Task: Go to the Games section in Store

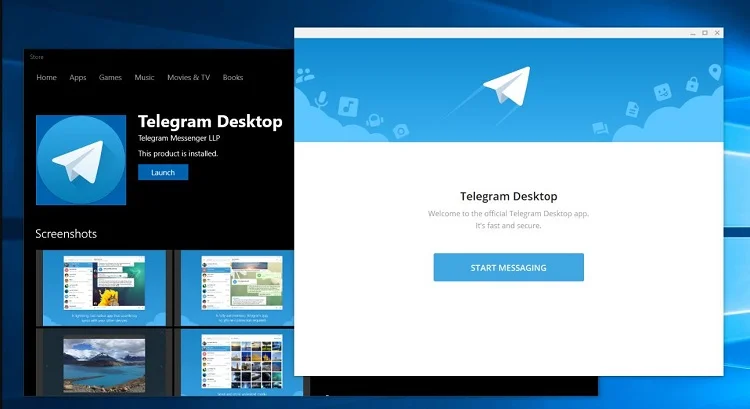Action: [x=110, y=77]
